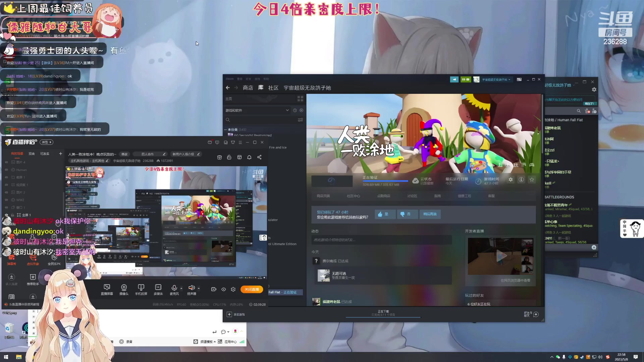Open 创意工坊 tab for Human Fall Flat
644x362 pixels.
pyautogui.click(x=464, y=196)
